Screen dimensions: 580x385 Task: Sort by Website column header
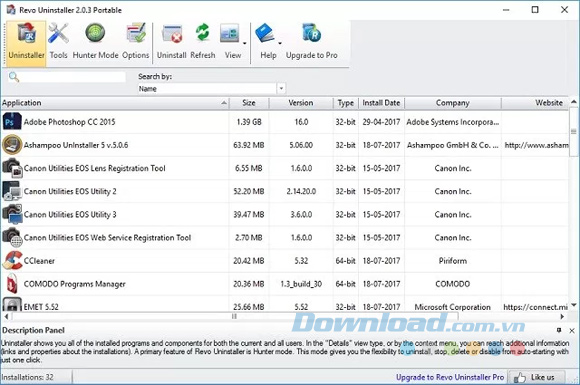pos(535,103)
